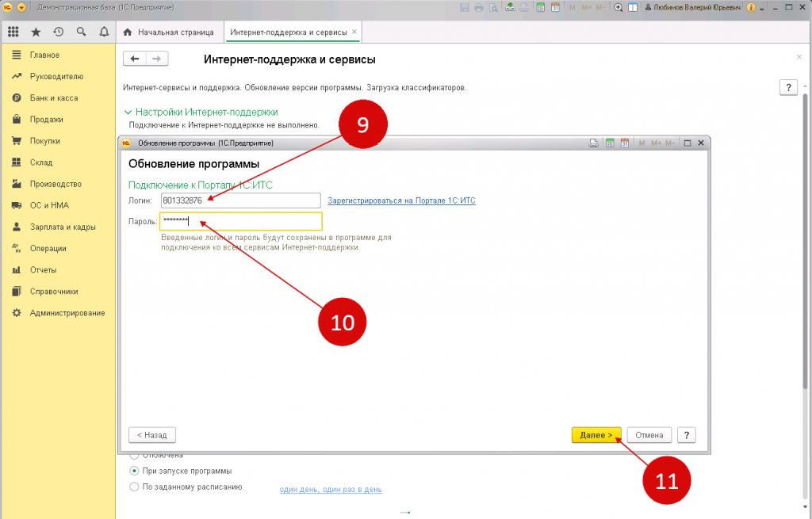The width and height of the screenshot is (812, 519).
Task: Click the Далее > button
Action: coord(596,435)
